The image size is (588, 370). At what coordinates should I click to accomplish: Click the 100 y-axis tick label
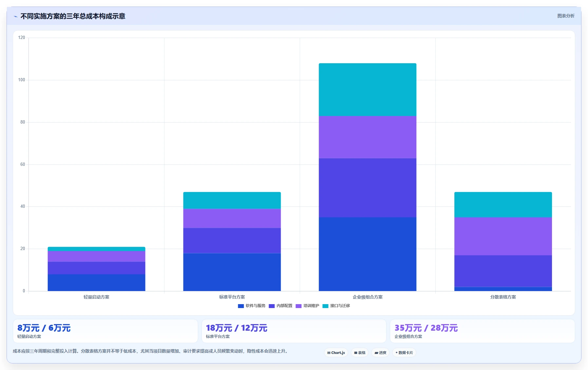22,80
